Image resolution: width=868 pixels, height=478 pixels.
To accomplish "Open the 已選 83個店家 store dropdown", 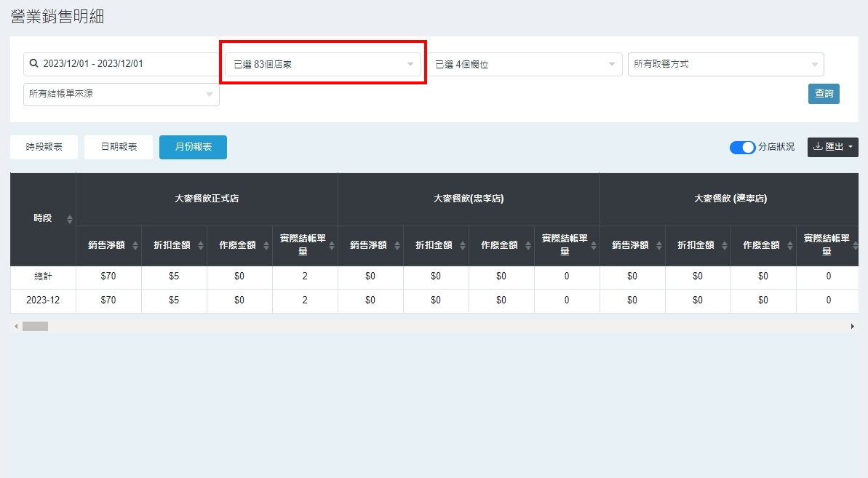I will [x=322, y=64].
